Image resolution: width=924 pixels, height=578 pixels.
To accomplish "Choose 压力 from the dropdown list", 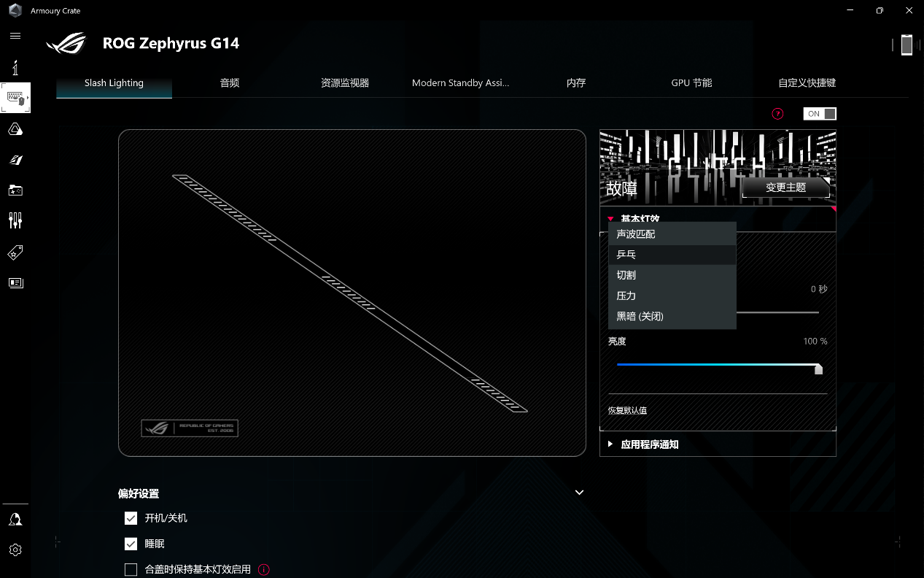I will pyautogui.click(x=672, y=296).
